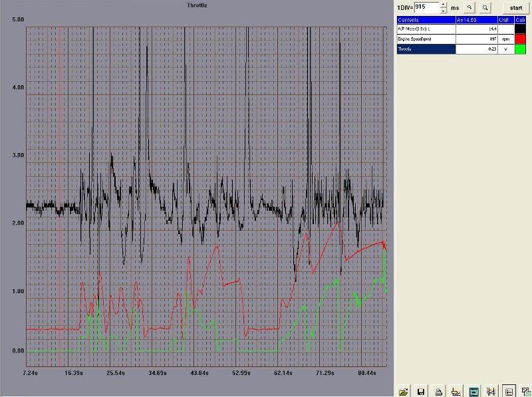This screenshot has width=532, height=397.
Task: Select the Throttle row in contents table
Action: pyautogui.click(x=426, y=49)
